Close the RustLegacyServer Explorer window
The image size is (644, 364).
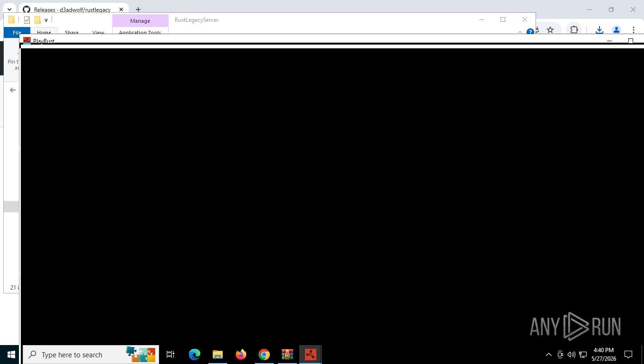coord(525,19)
